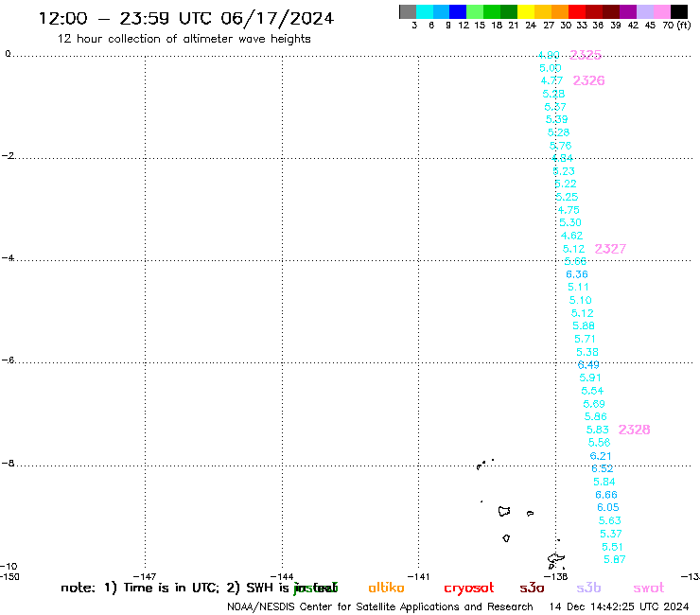Click the wave height value 4.62
This screenshot has width=700, height=615.
tap(571, 236)
